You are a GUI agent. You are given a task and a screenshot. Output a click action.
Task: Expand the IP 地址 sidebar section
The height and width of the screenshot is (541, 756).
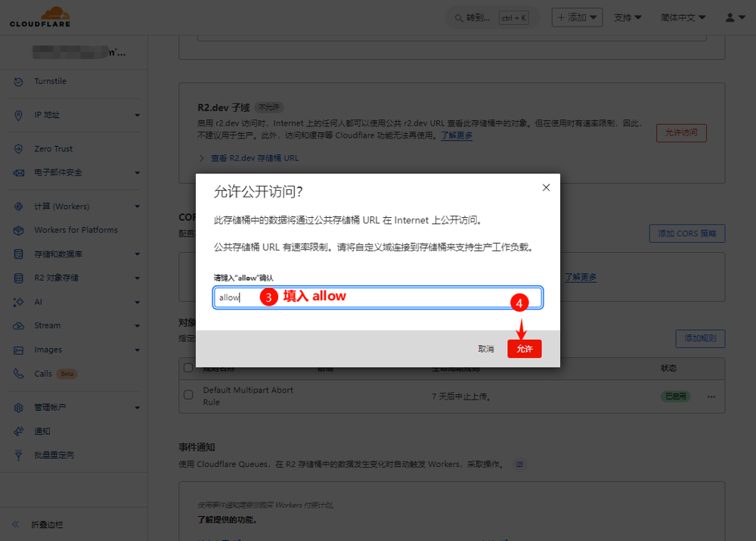coord(137,115)
